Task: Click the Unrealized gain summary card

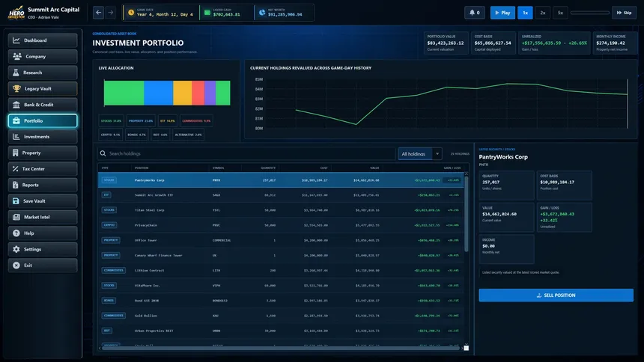Action: [x=554, y=43]
